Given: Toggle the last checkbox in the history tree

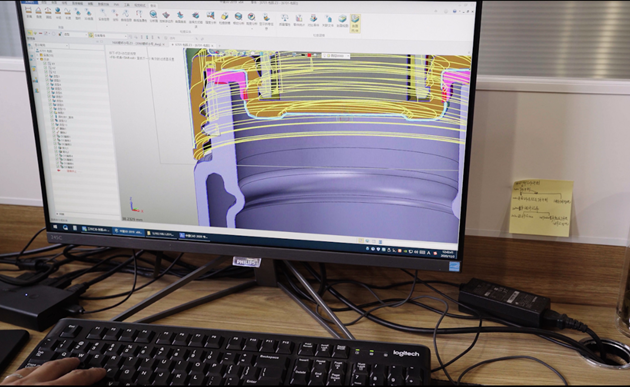Looking at the screenshot, I should pyautogui.click(x=57, y=166).
